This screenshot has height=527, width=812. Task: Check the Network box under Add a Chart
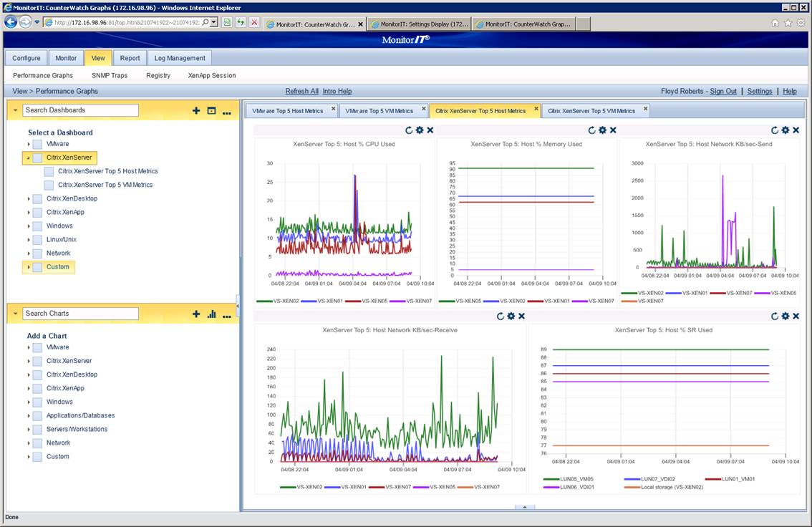(x=37, y=443)
